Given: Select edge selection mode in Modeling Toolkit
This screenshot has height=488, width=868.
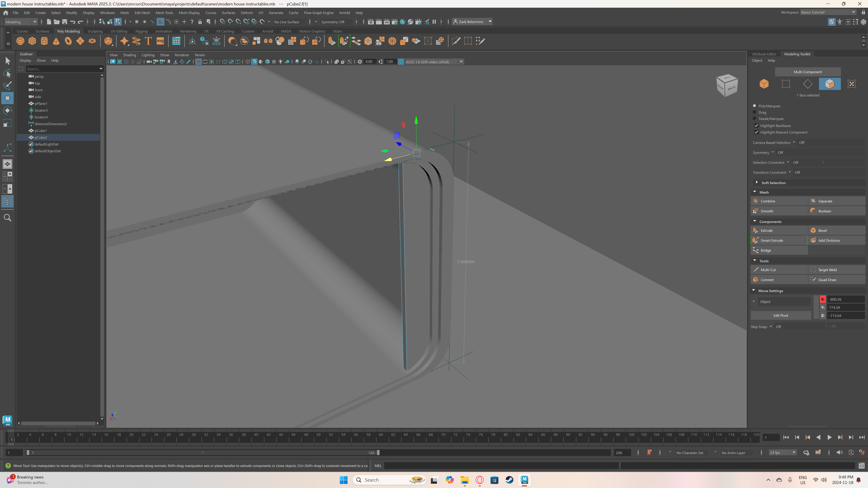Looking at the screenshot, I should pos(808,84).
